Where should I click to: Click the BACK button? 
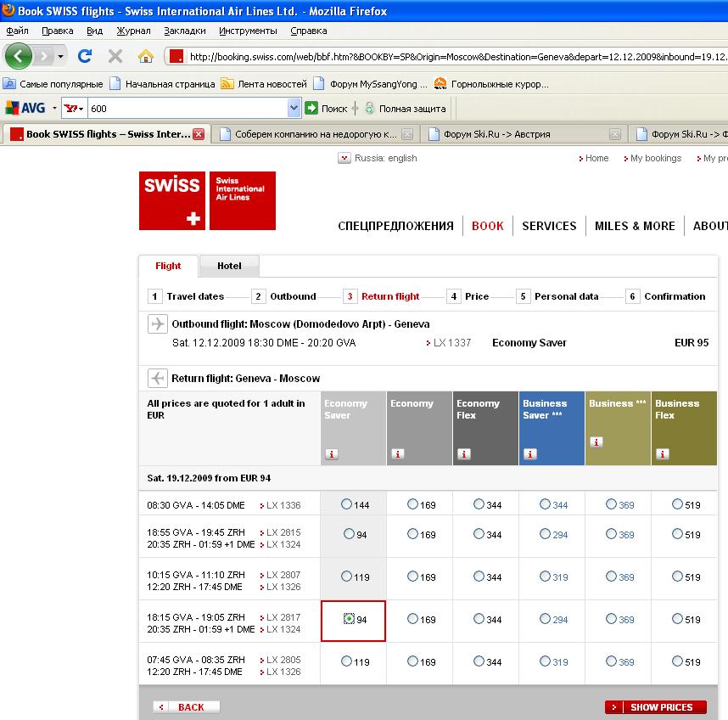186,707
